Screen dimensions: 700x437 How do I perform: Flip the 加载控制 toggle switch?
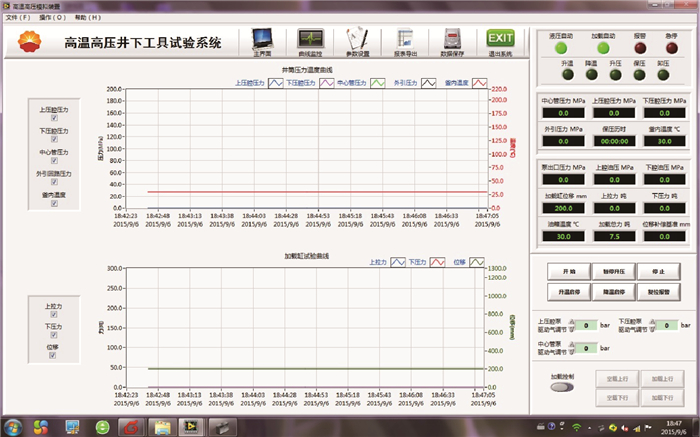point(562,387)
